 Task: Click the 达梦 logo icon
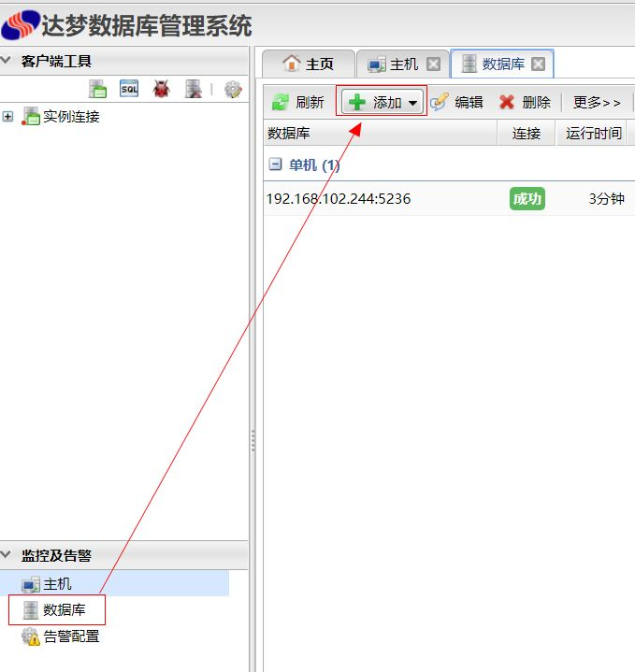click(x=21, y=24)
